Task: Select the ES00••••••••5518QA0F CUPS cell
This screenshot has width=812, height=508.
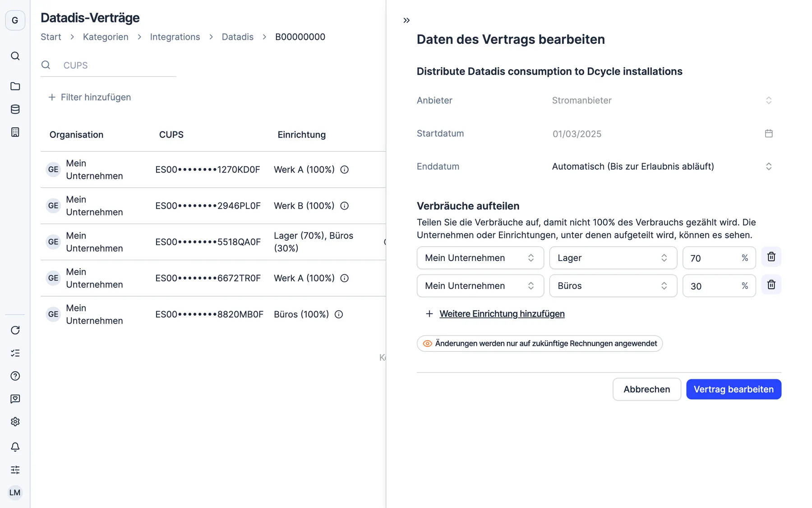Action: [x=208, y=242]
